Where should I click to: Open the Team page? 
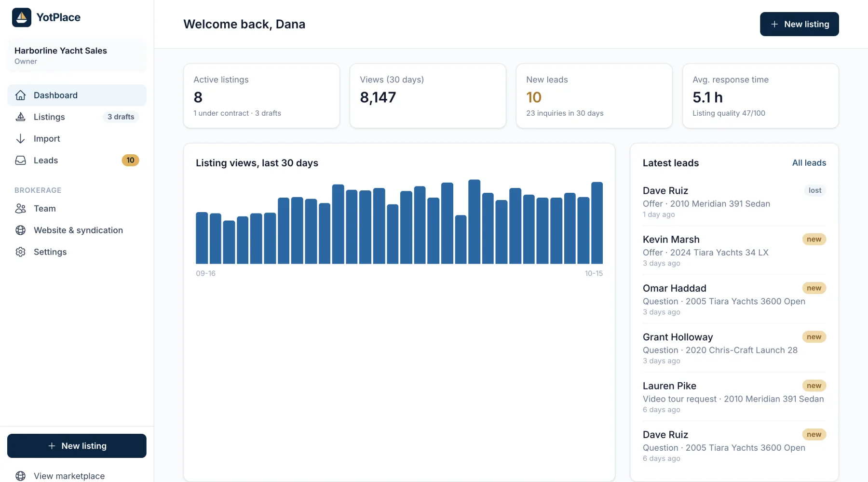click(77, 209)
